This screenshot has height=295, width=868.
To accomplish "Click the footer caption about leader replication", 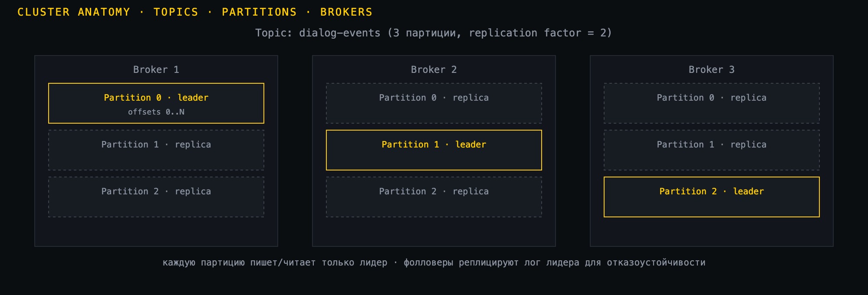I will click(x=434, y=262).
